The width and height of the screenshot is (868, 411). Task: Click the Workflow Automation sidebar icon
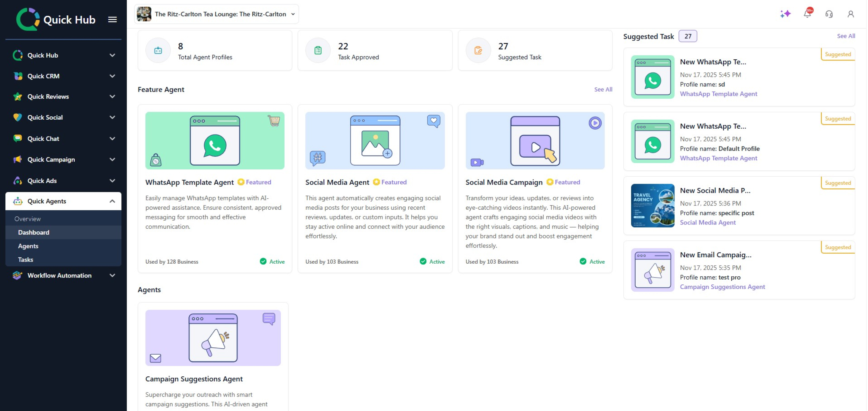click(17, 275)
